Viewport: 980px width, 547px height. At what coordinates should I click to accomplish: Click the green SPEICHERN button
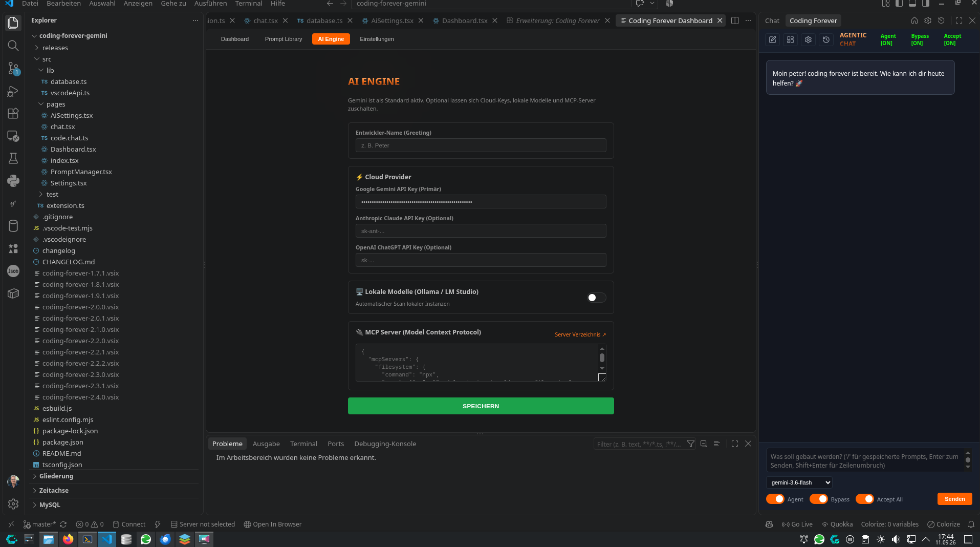click(481, 406)
